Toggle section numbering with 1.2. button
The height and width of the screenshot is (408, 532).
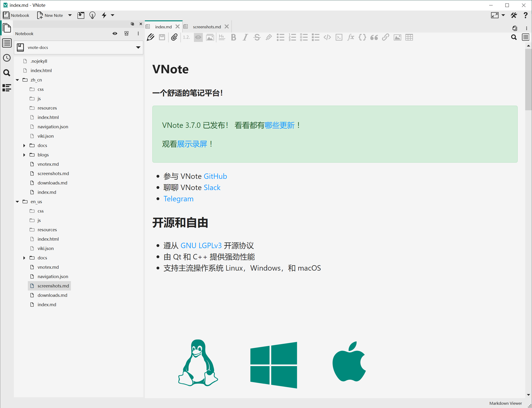(186, 37)
